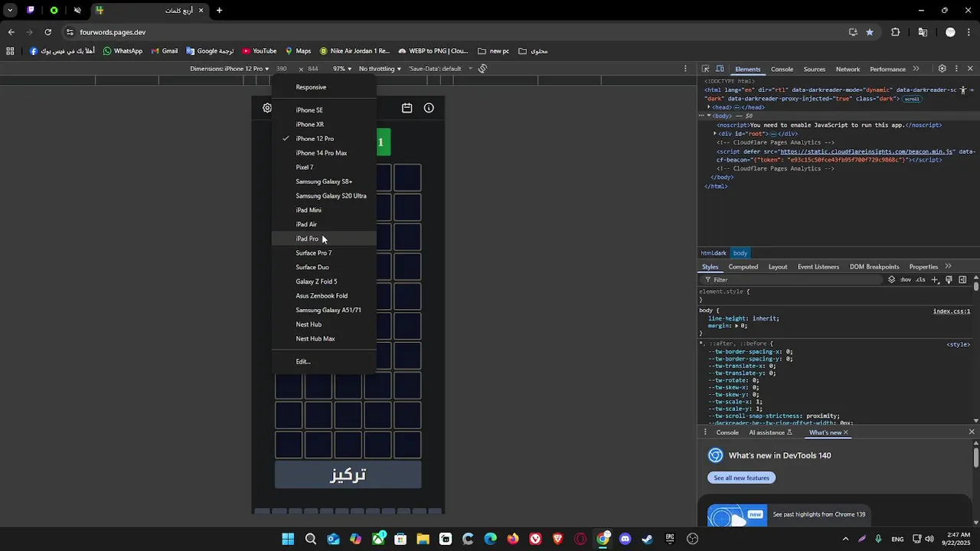
Task: Toggle the :hov element state button
Action: tap(905, 279)
